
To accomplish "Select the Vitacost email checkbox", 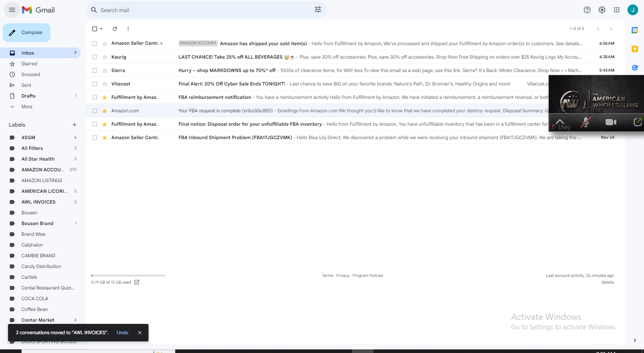I will [94, 84].
